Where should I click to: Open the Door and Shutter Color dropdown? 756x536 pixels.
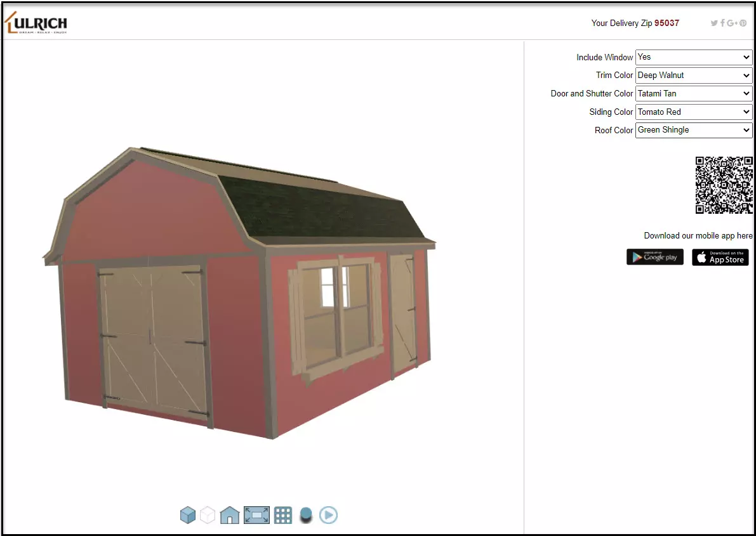(693, 94)
